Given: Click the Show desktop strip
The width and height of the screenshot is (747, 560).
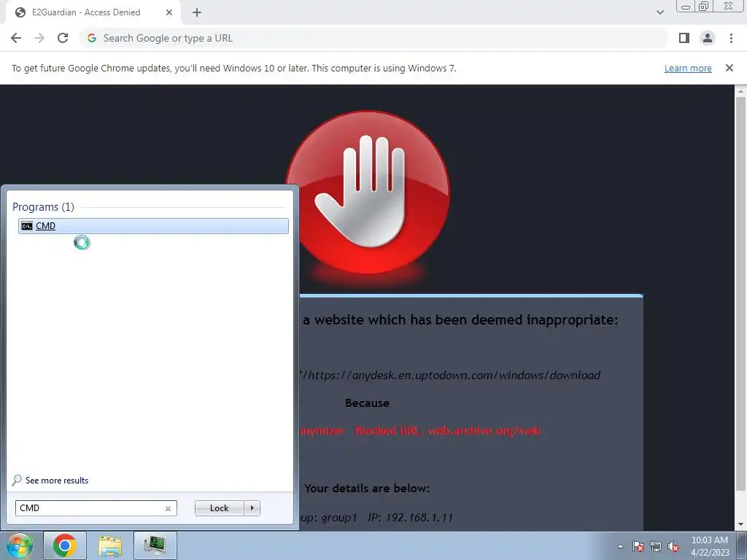Looking at the screenshot, I should pyautogui.click(x=742, y=545).
